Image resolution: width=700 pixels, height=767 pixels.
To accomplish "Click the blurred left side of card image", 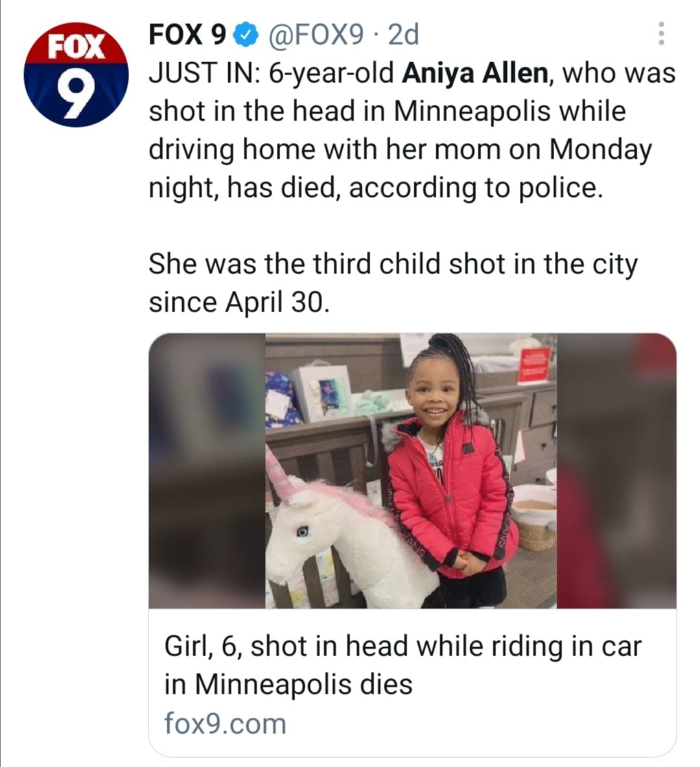I will pyautogui.click(x=207, y=471).
